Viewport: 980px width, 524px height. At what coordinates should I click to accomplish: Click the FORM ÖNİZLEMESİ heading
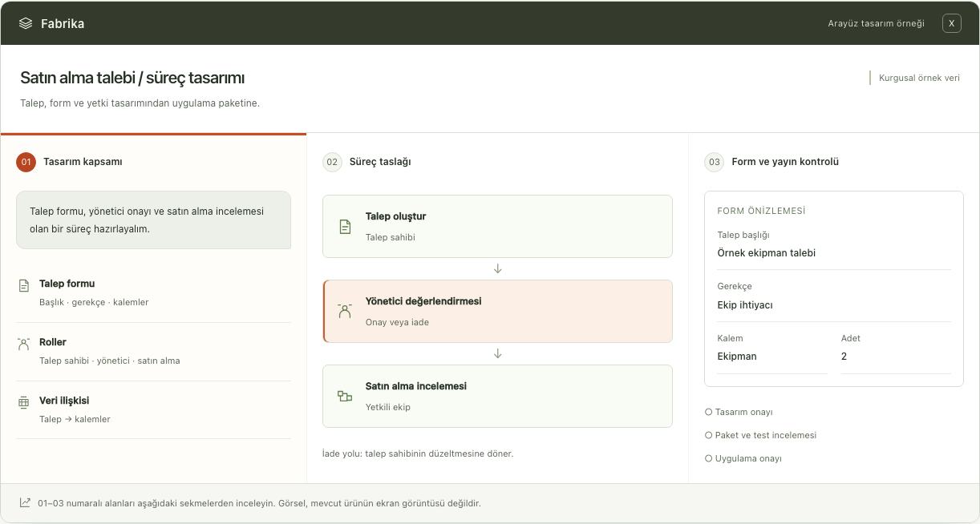click(761, 211)
